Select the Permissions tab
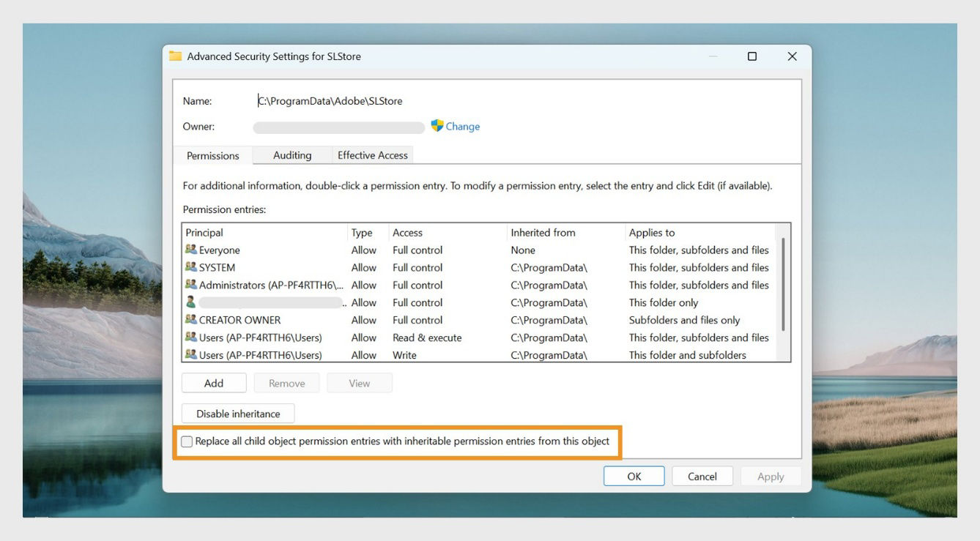 tap(213, 155)
